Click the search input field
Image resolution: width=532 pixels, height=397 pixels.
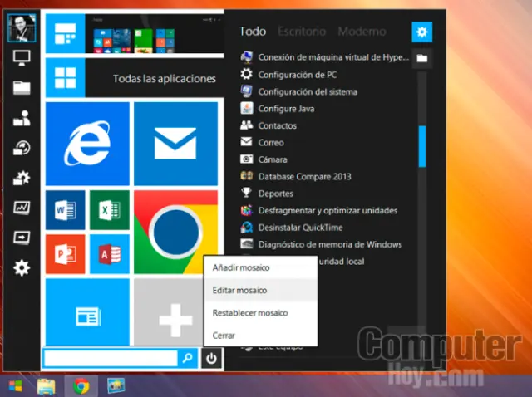(x=111, y=358)
